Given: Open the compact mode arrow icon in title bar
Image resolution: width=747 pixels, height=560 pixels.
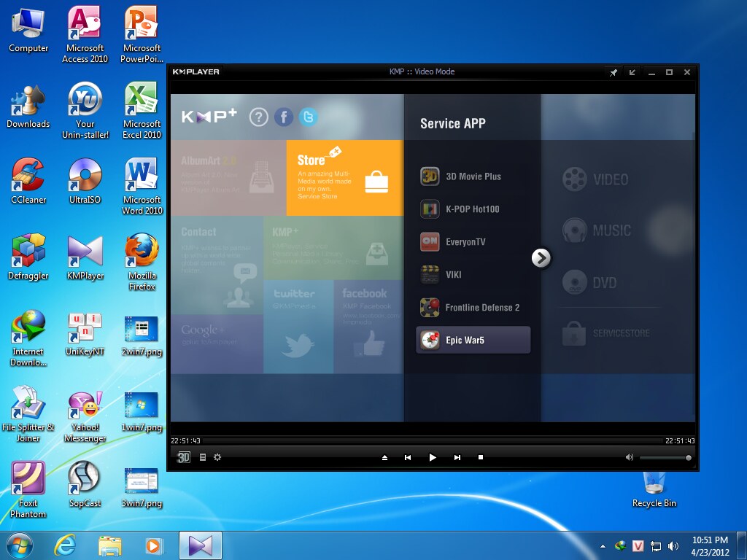Looking at the screenshot, I should (x=632, y=72).
